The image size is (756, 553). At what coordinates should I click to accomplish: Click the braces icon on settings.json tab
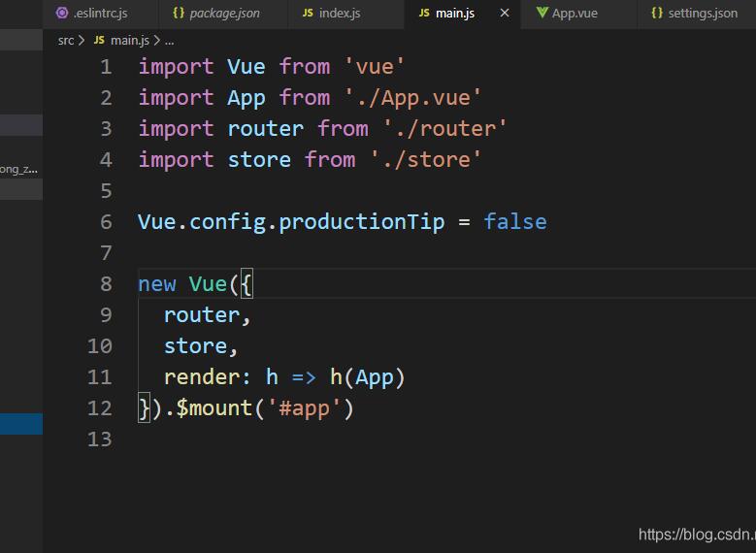coord(657,14)
